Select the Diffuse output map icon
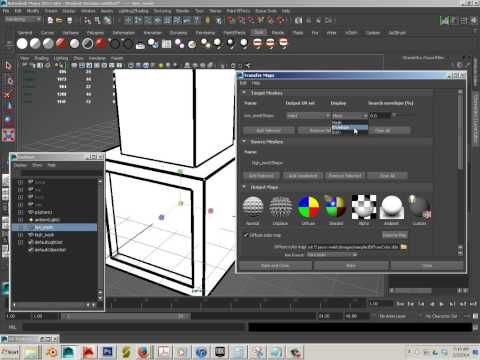 pyautogui.click(x=308, y=207)
